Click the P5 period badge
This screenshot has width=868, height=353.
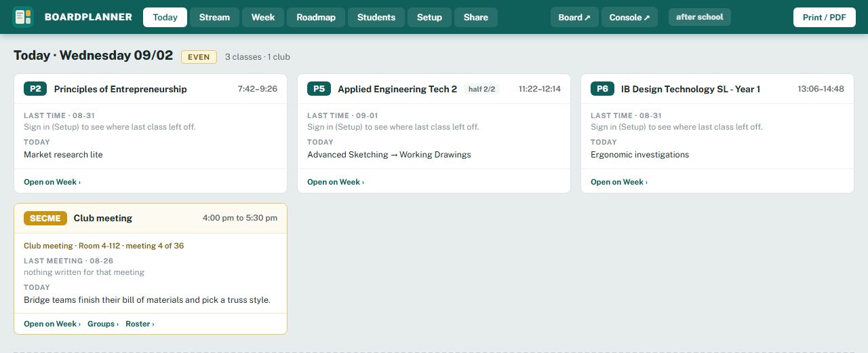[319, 89]
